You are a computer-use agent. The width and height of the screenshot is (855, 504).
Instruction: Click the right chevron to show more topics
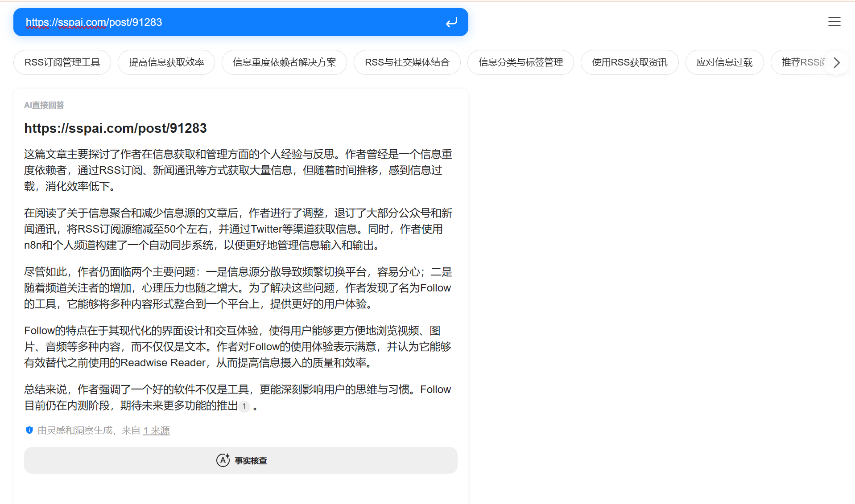point(837,62)
